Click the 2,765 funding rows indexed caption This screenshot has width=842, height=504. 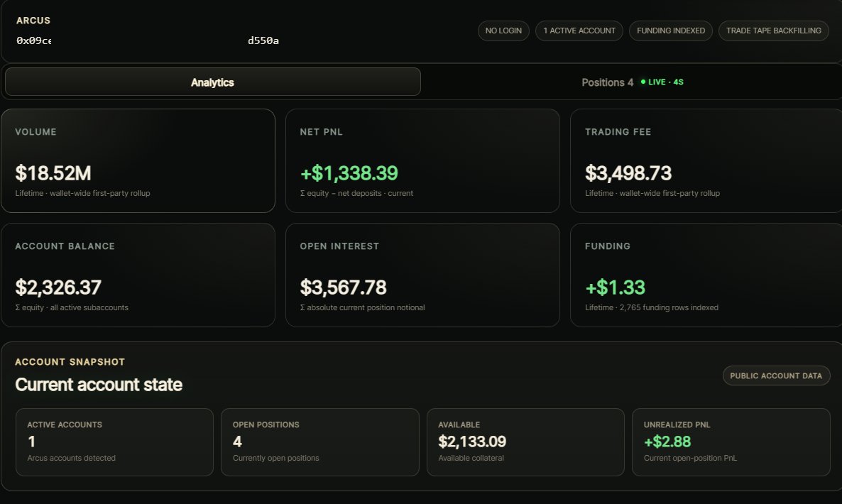(651, 307)
